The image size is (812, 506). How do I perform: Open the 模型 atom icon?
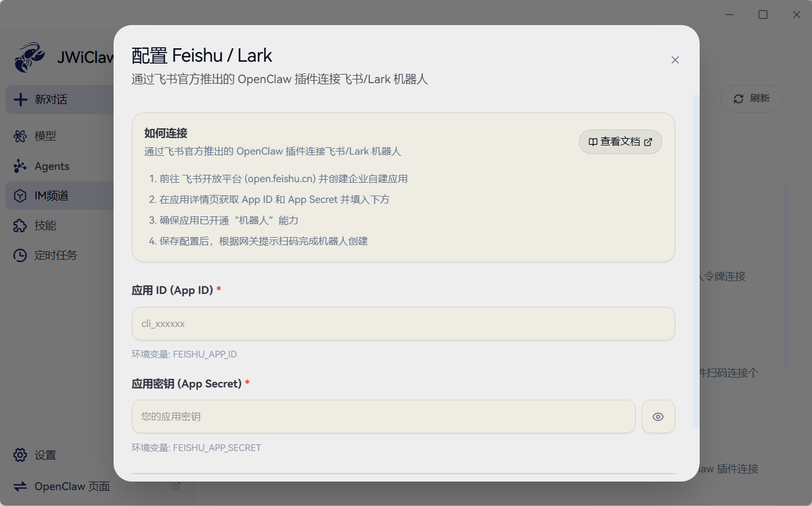pyautogui.click(x=20, y=136)
